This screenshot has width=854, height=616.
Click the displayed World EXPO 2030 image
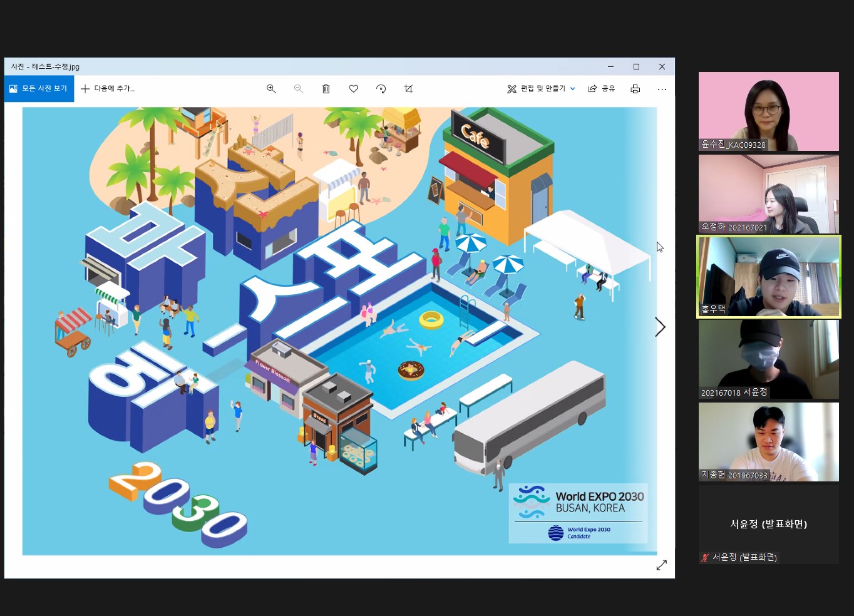tap(339, 331)
